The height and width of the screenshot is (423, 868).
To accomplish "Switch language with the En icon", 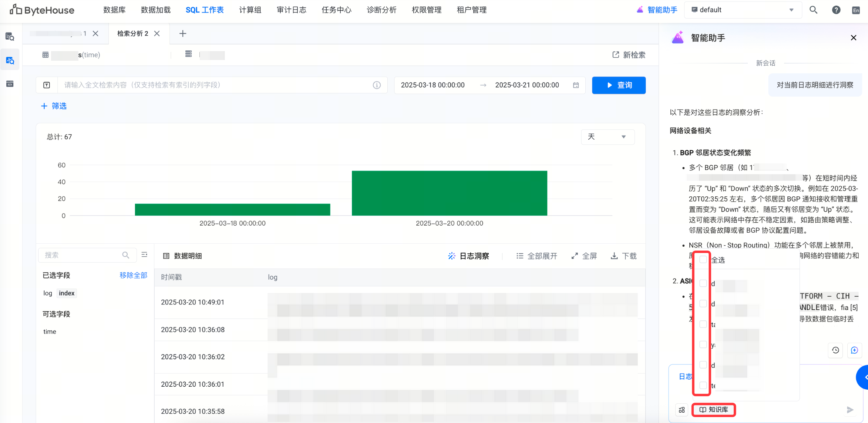I will click(856, 10).
